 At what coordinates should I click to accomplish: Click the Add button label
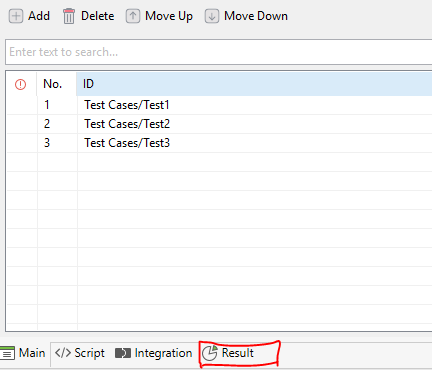click(39, 16)
